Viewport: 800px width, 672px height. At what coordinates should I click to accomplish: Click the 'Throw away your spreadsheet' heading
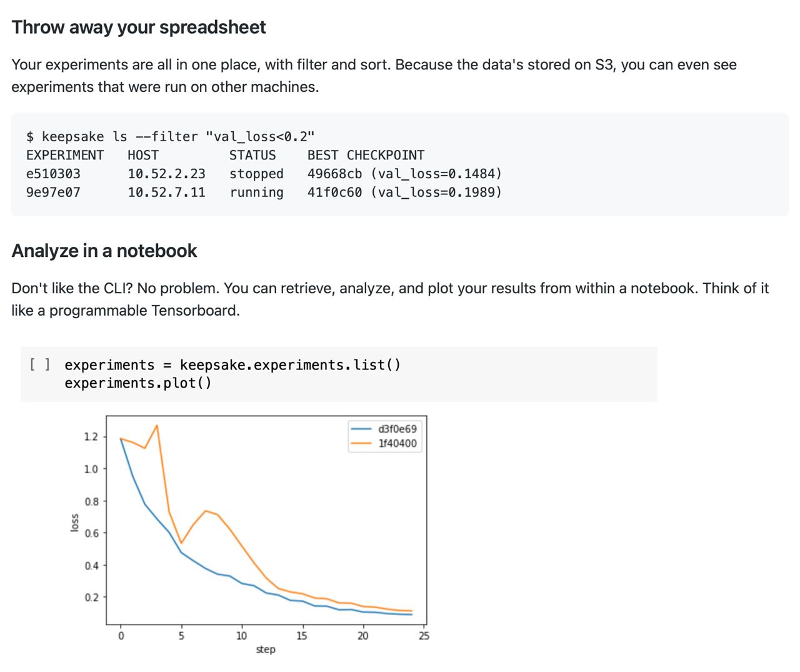[x=139, y=28]
